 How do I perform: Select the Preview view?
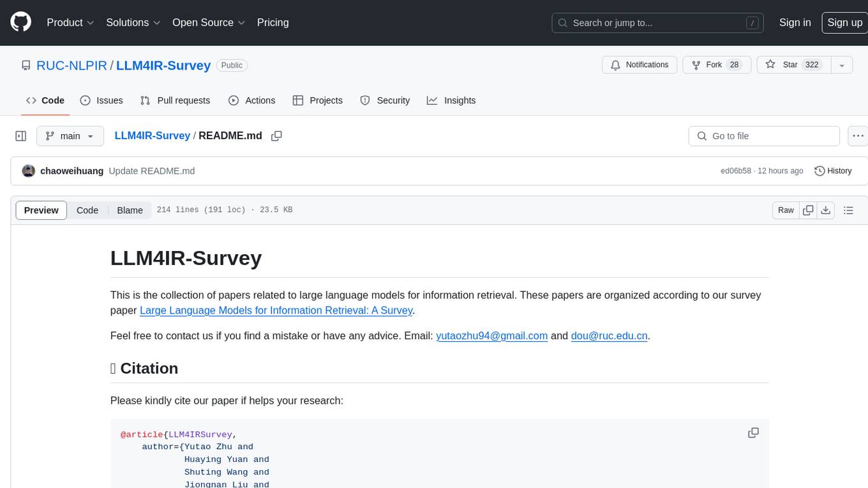41,210
